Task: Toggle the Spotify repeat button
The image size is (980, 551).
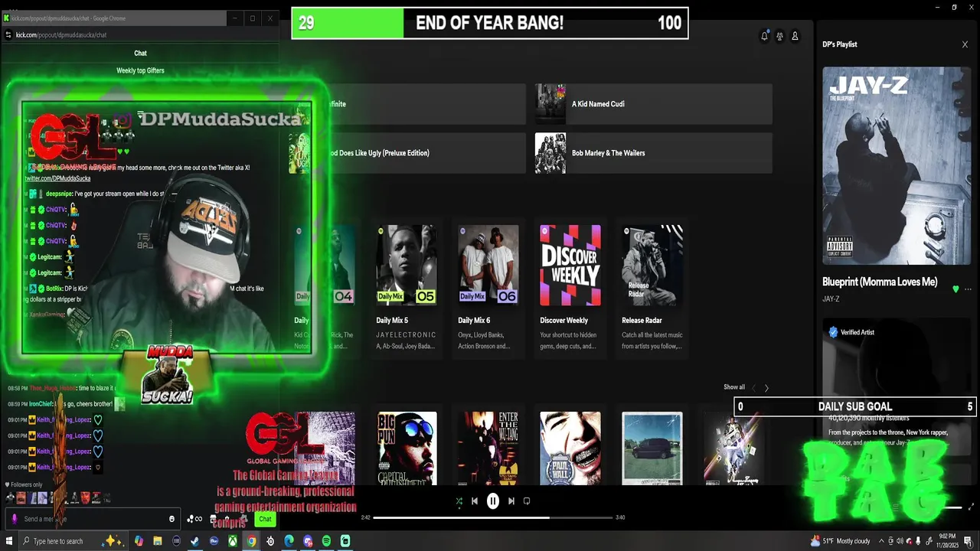Action: tap(527, 501)
